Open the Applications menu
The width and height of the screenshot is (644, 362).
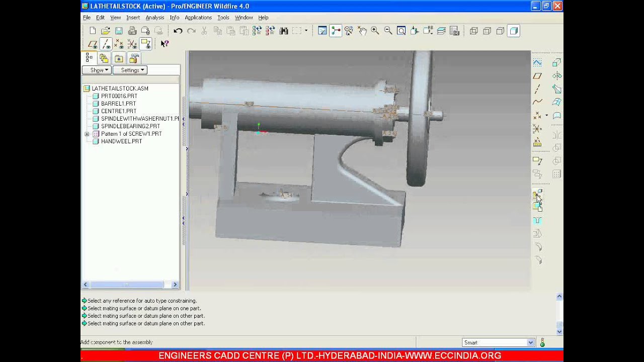point(198,18)
